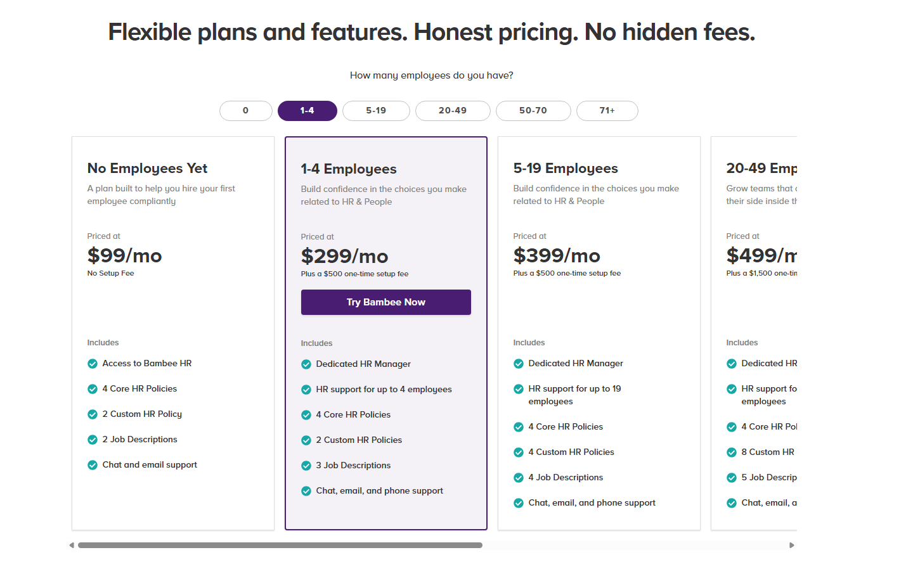Viewport: 913px width, 588px height.
Task: Click the right scroll arrow below plans
Action: click(792, 545)
